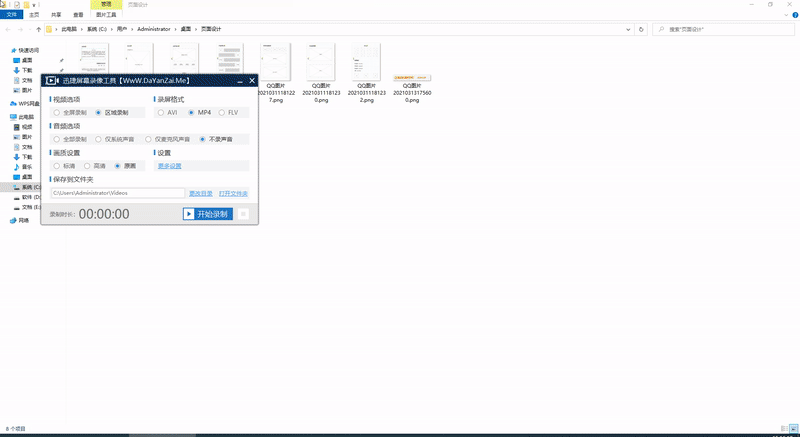Open the quick access toolbar dropdown arrow
The image size is (800, 437).
(x=34, y=5)
